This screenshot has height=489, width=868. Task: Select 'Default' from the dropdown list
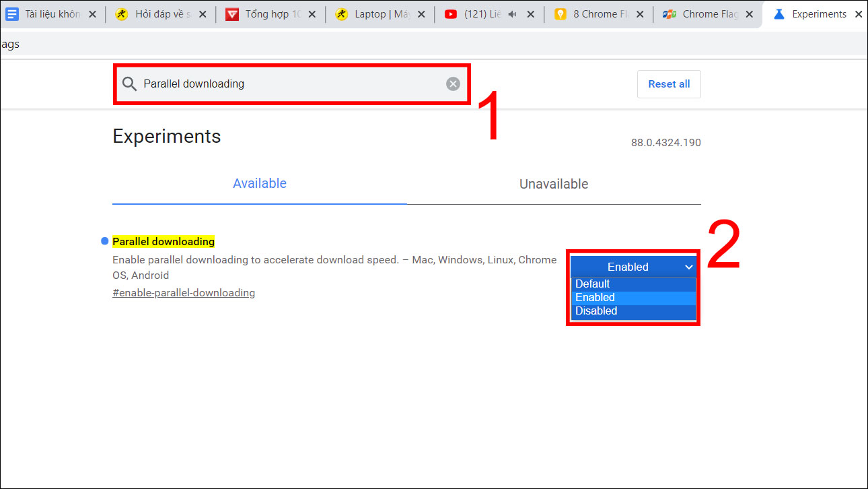click(592, 284)
